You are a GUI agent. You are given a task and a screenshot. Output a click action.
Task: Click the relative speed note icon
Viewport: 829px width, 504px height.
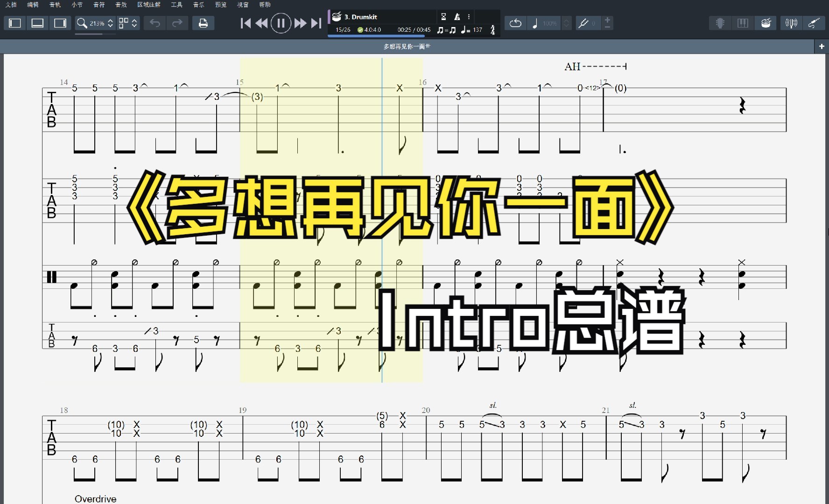click(x=535, y=23)
